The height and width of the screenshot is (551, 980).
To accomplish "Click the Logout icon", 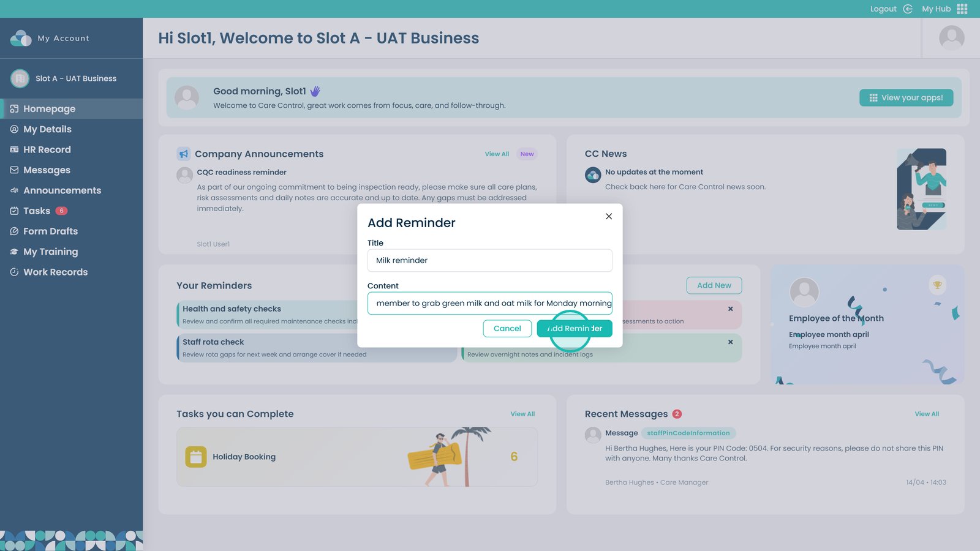I will click(908, 9).
